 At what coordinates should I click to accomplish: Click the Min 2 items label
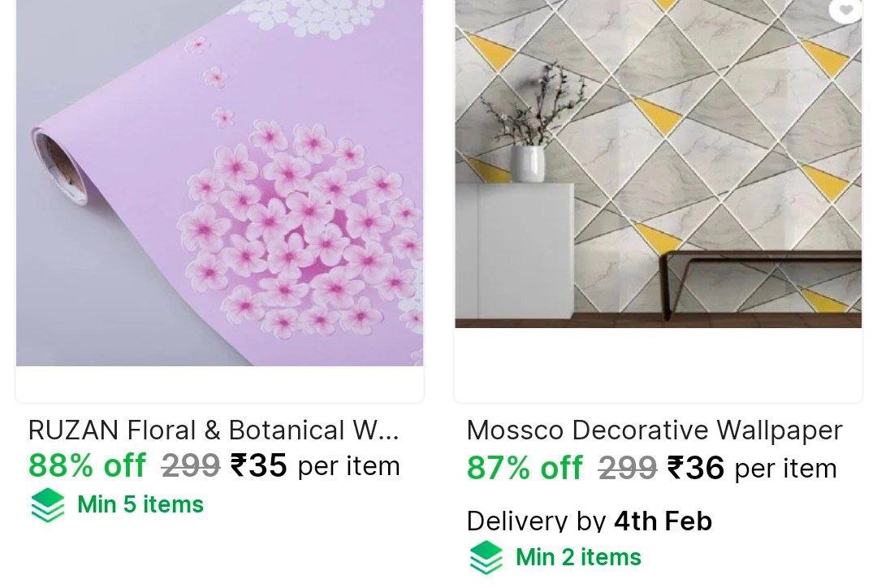[578, 557]
